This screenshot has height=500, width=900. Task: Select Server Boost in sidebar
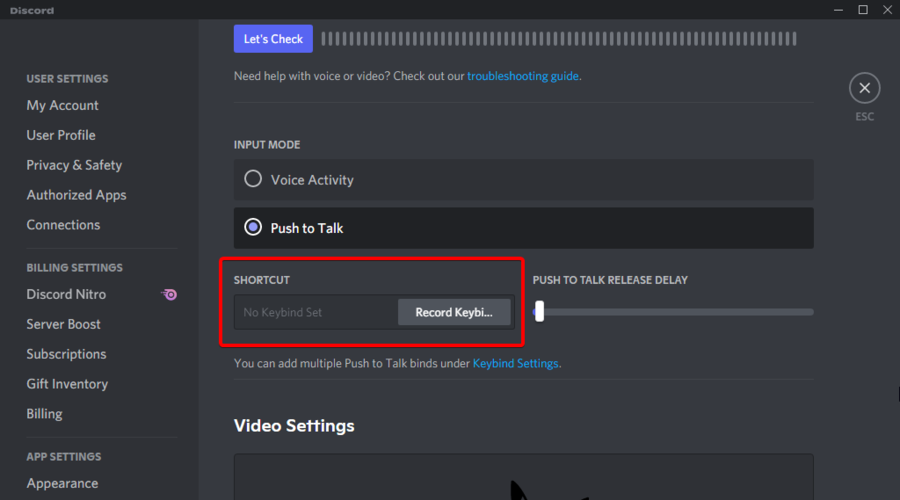(64, 324)
